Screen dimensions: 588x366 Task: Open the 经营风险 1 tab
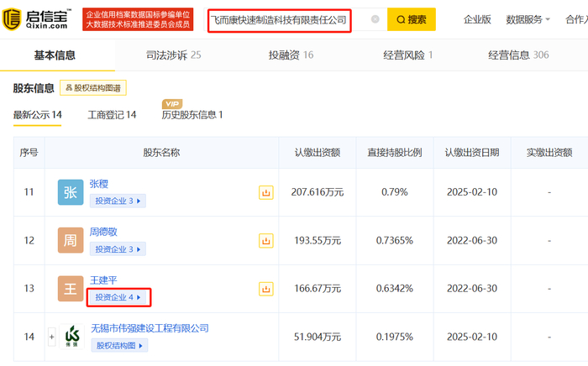408,55
